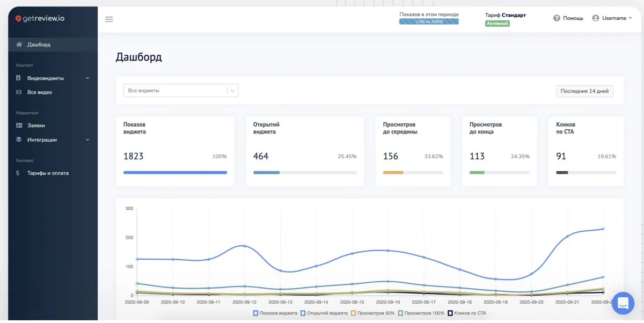644x323 pixels.
Task: Click the blue Показов виджета progress bar
Action: (x=175, y=173)
